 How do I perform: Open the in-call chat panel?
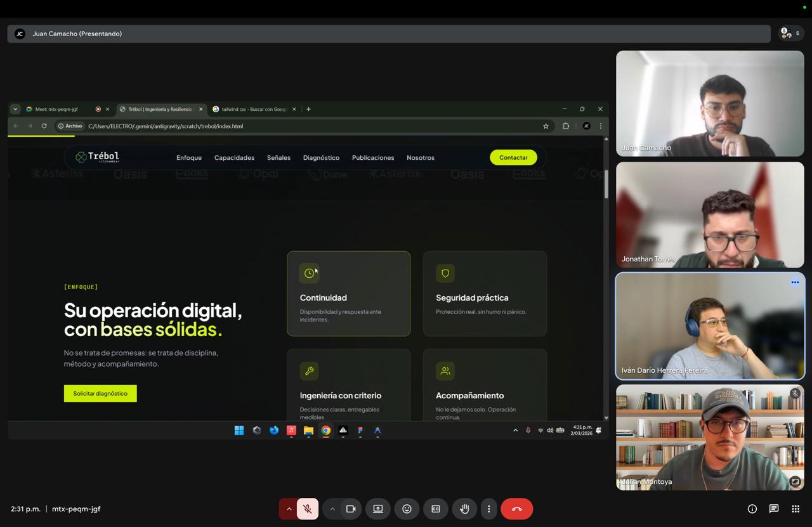774,509
